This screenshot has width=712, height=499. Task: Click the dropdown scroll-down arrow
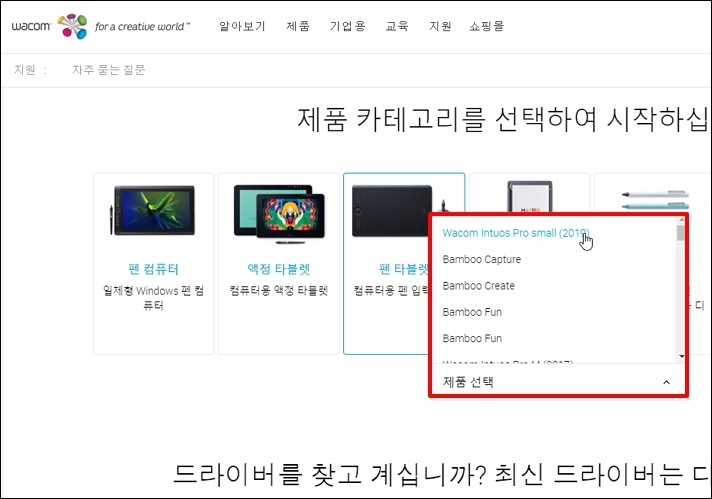tap(681, 357)
